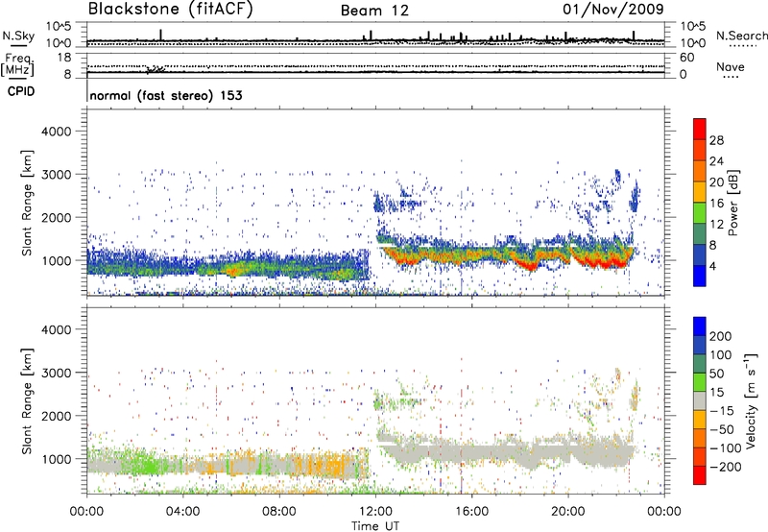The image size is (768, 532).
Task: Click the Nave legend label
Action: click(x=731, y=67)
